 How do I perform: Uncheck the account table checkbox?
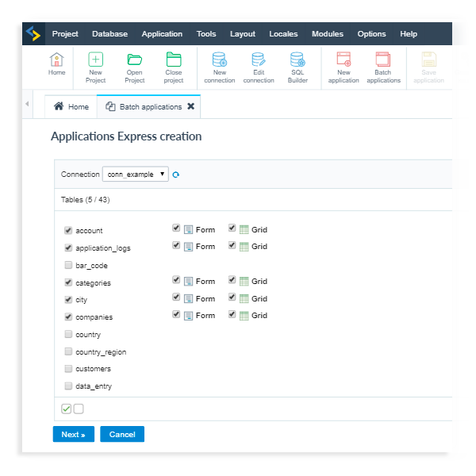[x=68, y=231]
